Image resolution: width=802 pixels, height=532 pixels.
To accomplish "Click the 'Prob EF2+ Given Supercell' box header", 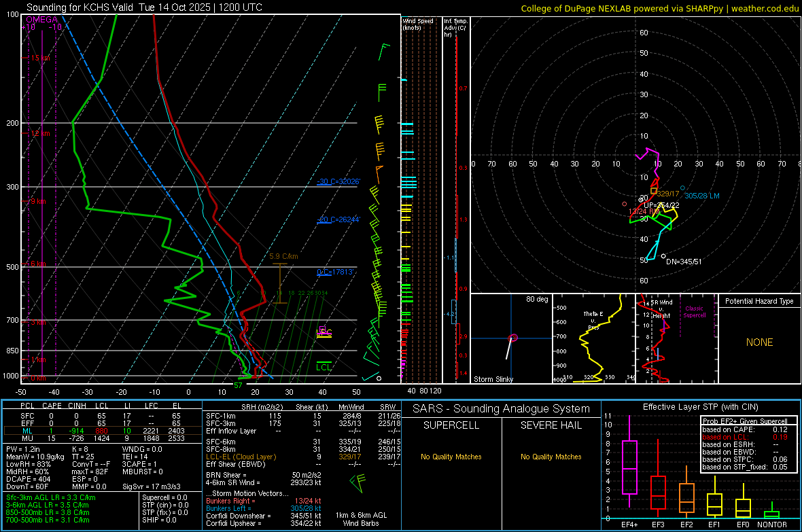I will (745, 421).
